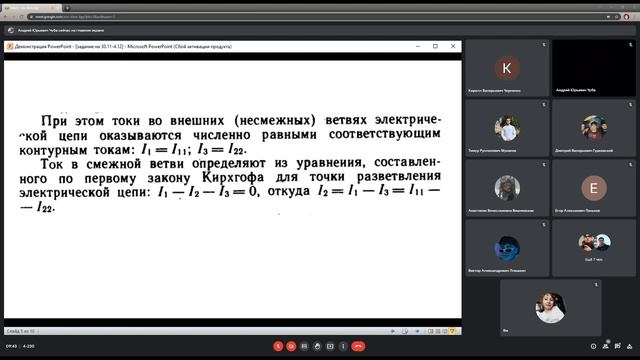Open the Present now screen-share button

click(x=330, y=346)
